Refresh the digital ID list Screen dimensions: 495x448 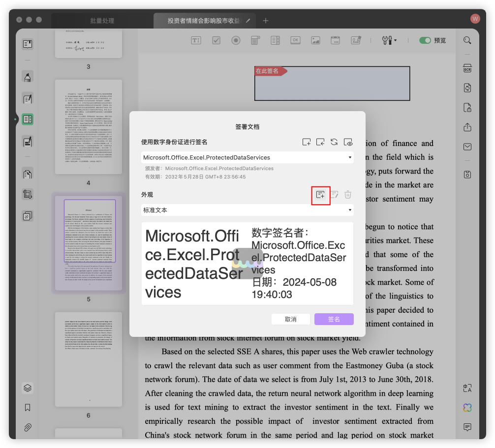pyautogui.click(x=334, y=142)
